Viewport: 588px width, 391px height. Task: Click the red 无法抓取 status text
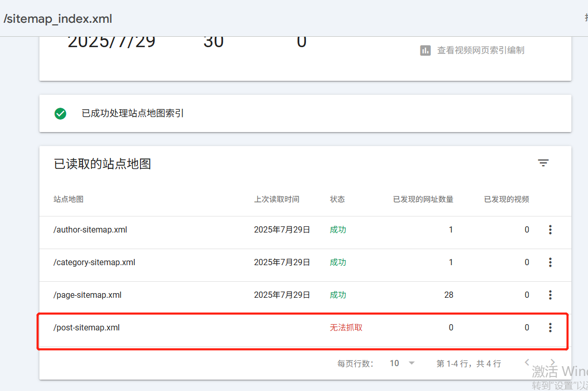pyautogui.click(x=346, y=327)
